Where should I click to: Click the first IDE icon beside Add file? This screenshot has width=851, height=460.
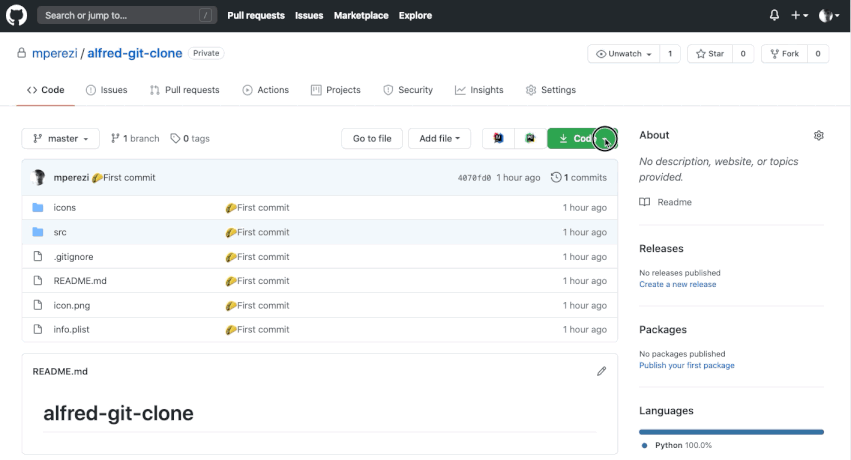[498, 138]
